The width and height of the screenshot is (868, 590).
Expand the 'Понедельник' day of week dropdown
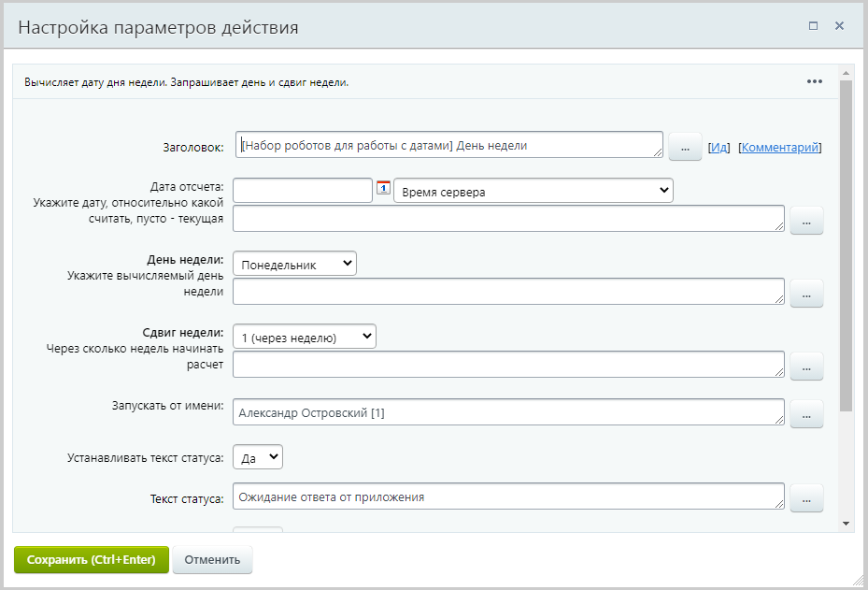[294, 264]
